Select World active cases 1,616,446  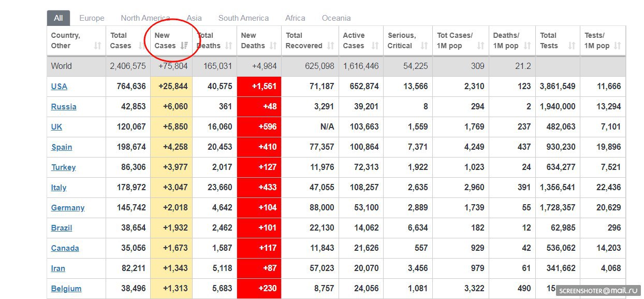(361, 66)
